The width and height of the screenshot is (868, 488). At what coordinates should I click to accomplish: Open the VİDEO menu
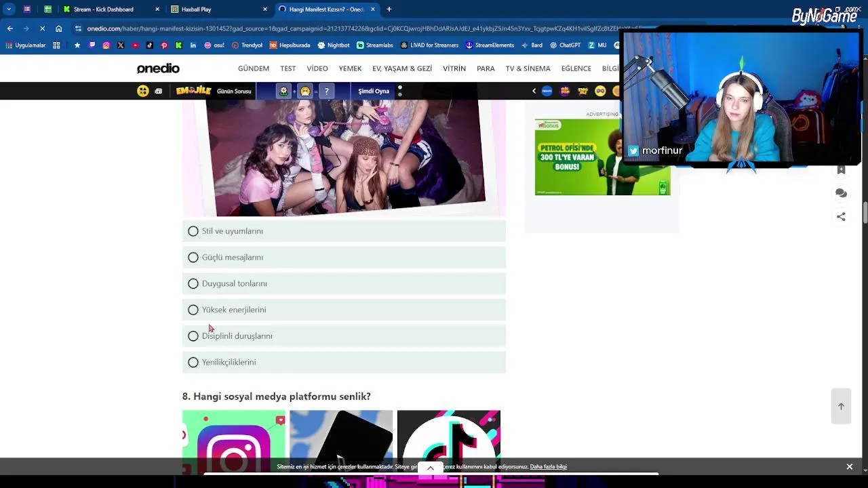[317, 68]
